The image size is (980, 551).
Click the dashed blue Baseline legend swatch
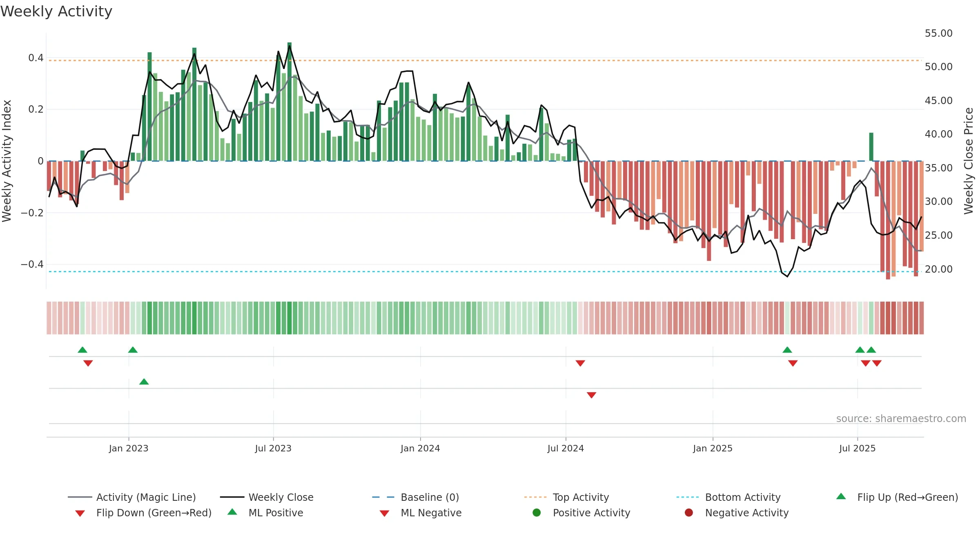tap(383, 497)
